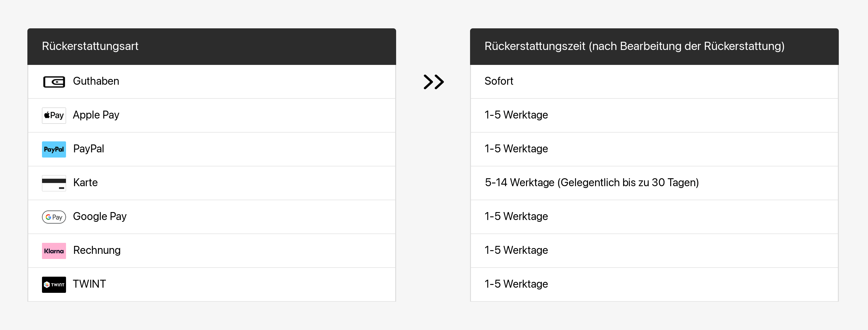The height and width of the screenshot is (330, 868).
Task: Click the Guthaben wallet icon
Action: (54, 82)
